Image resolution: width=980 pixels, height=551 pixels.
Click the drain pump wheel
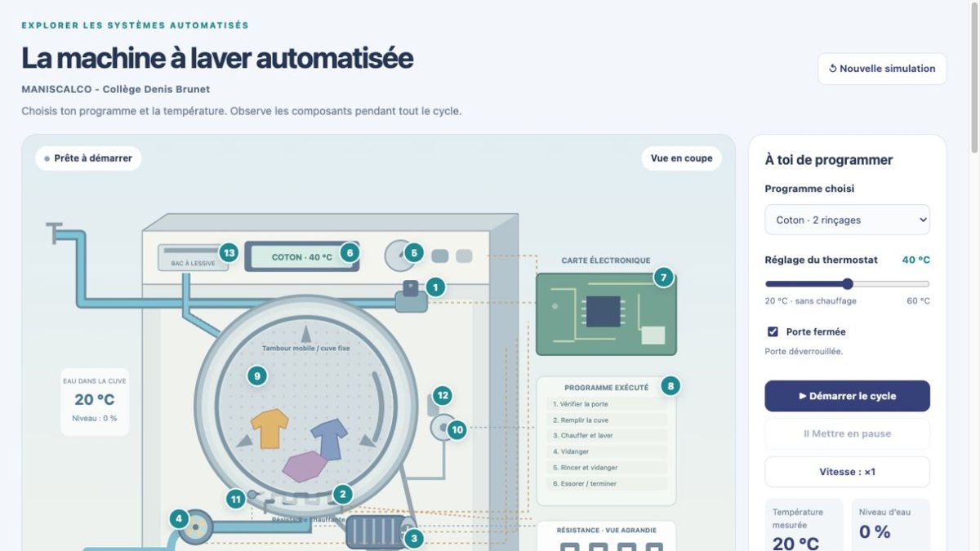click(x=197, y=527)
